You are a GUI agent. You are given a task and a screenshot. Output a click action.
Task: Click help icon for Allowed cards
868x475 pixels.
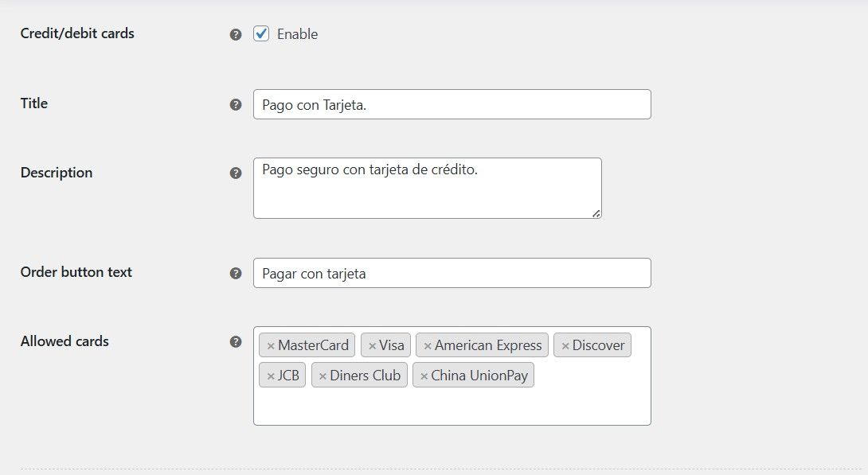pyautogui.click(x=236, y=342)
